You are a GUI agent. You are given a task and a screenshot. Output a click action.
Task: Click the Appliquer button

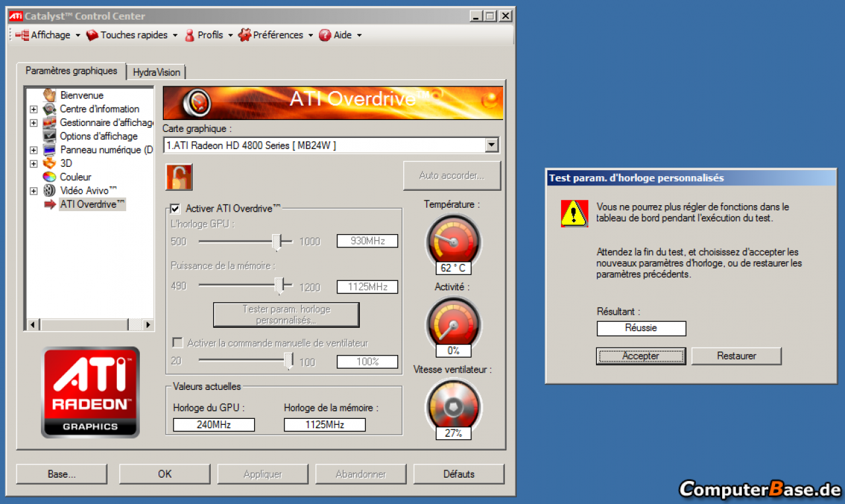point(263,474)
